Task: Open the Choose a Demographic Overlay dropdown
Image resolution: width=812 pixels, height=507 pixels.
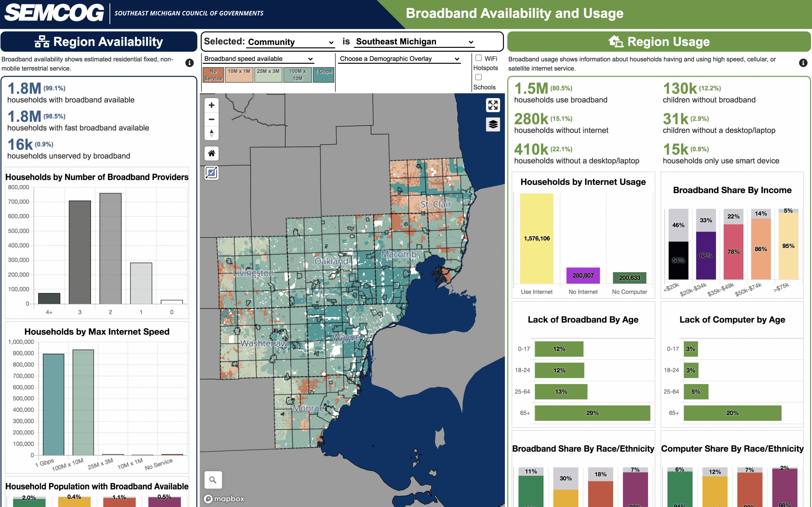Action: [x=400, y=58]
